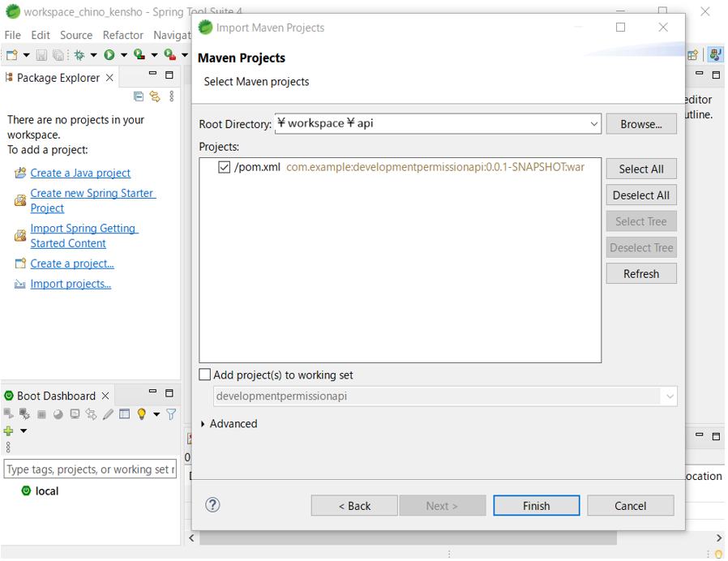Click Collapse All in Package Explorer
The image size is (728, 561).
pos(139,96)
